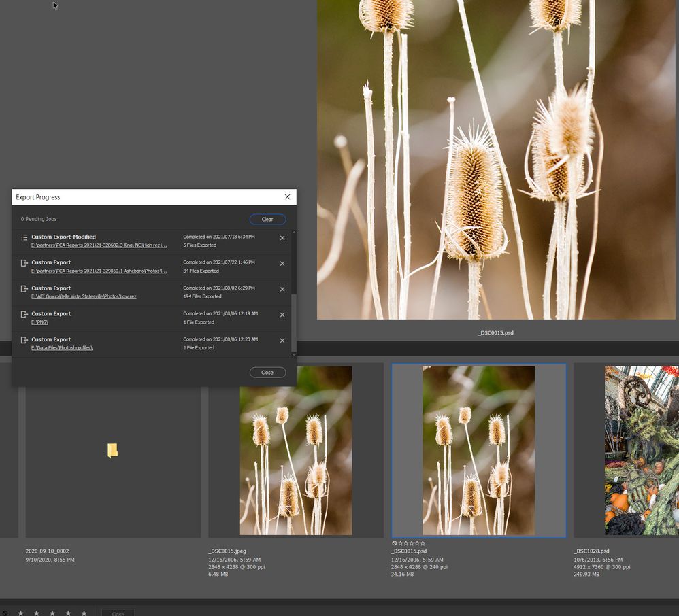679x616 pixels.
Task: Clear all completed export jobs
Action: 267,220
